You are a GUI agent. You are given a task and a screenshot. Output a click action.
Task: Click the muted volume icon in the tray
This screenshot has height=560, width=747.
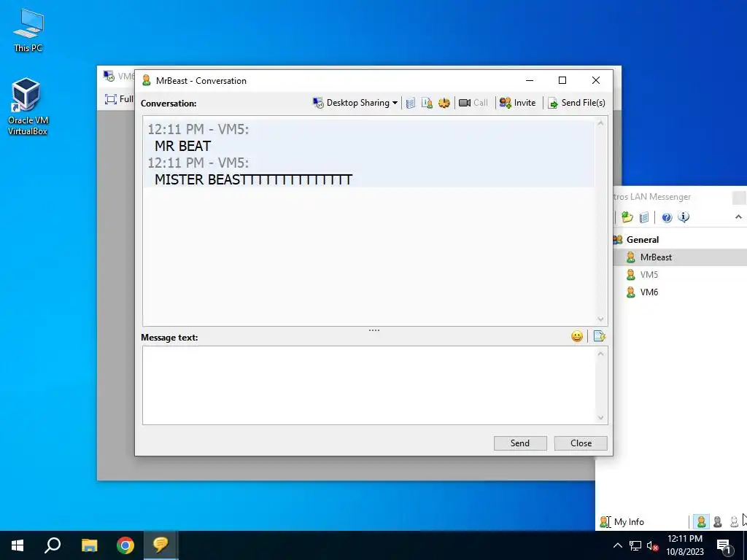pos(653,545)
